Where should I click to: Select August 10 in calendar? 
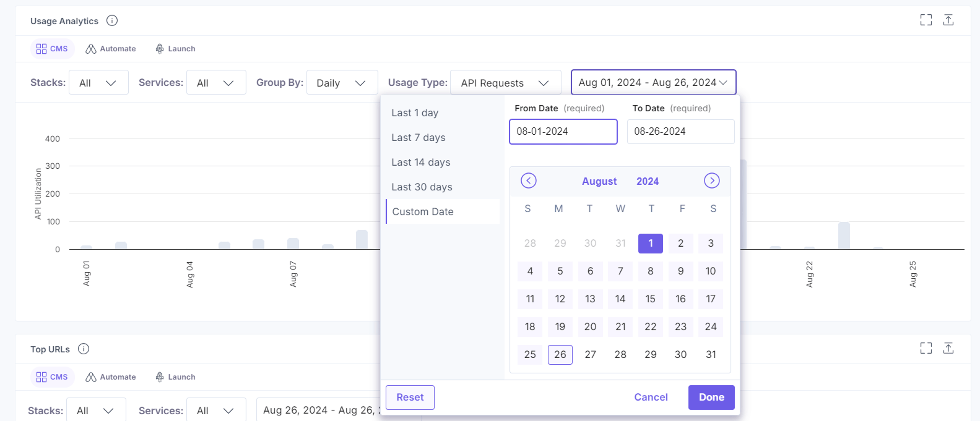(710, 271)
